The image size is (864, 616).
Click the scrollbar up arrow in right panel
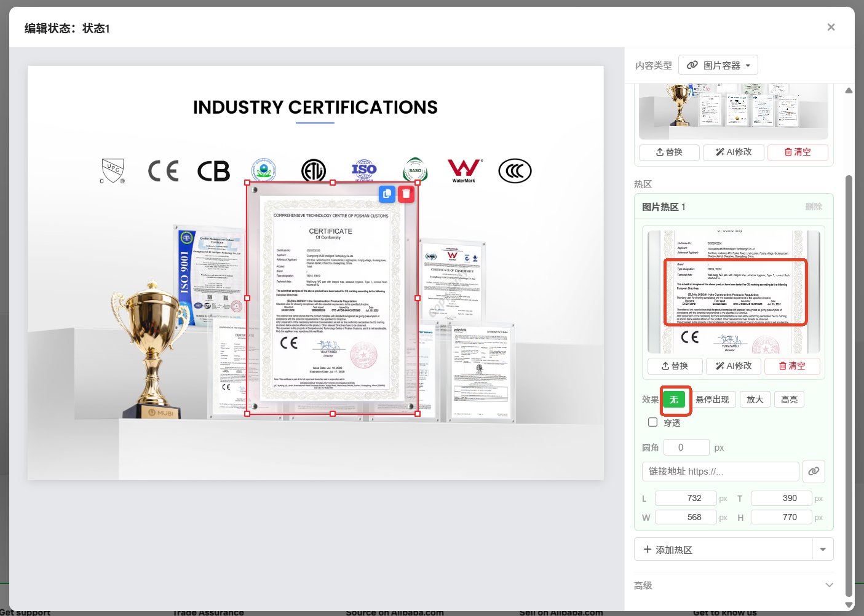(849, 90)
